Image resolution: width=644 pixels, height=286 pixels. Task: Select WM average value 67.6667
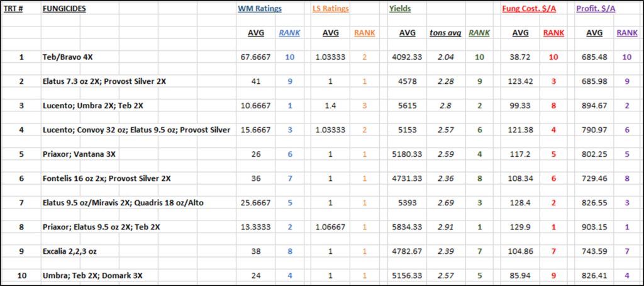coord(255,57)
